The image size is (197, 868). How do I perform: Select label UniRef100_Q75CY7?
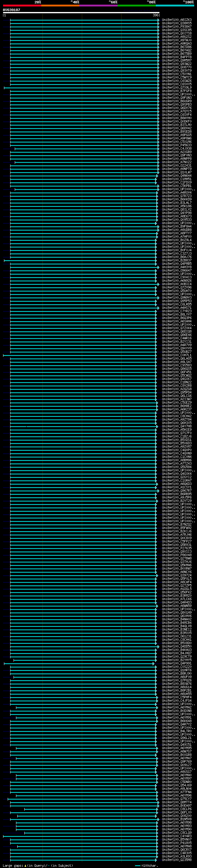pos(177,799)
